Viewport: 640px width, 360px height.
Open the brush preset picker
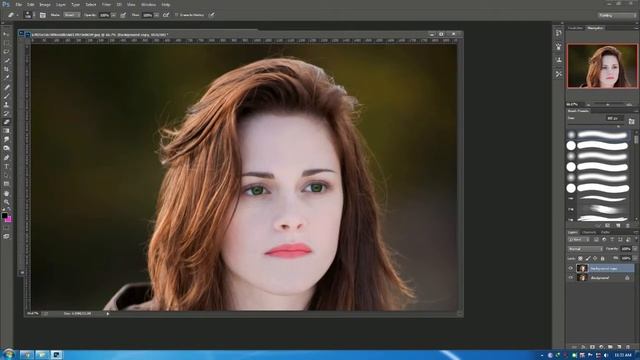click(28, 15)
